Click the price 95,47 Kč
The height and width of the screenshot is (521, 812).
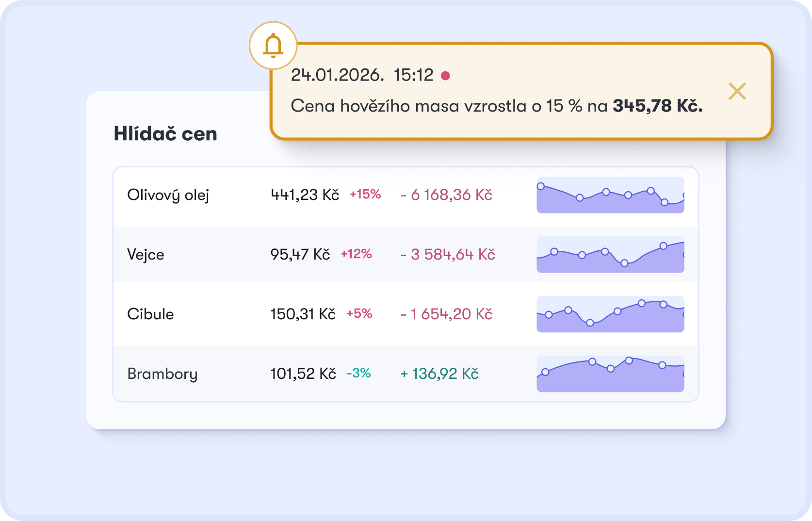tap(300, 255)
